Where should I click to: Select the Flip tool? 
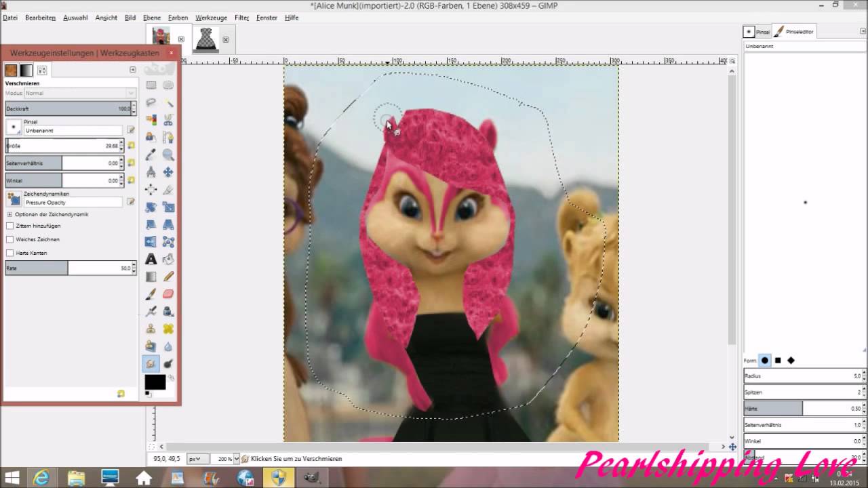151,242
